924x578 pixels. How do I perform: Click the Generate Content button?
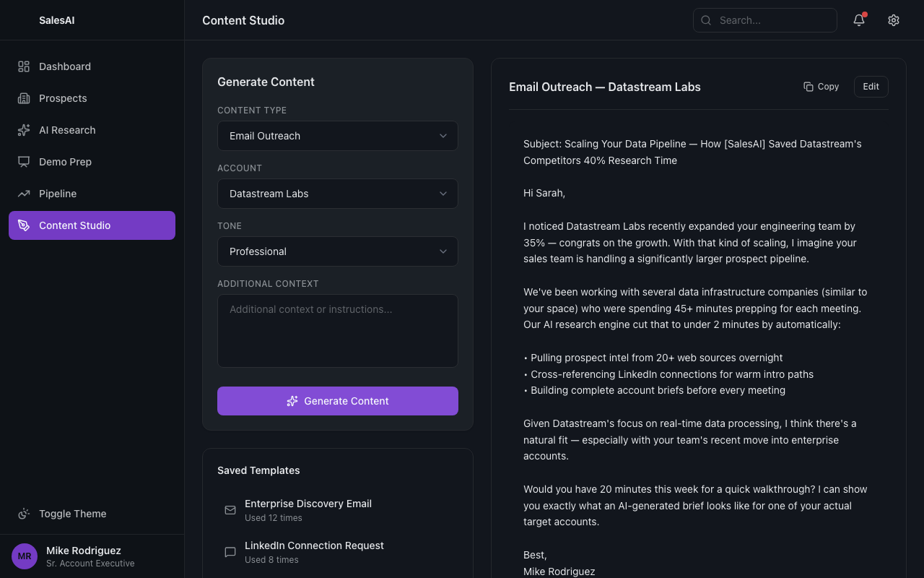coord(337,401)
